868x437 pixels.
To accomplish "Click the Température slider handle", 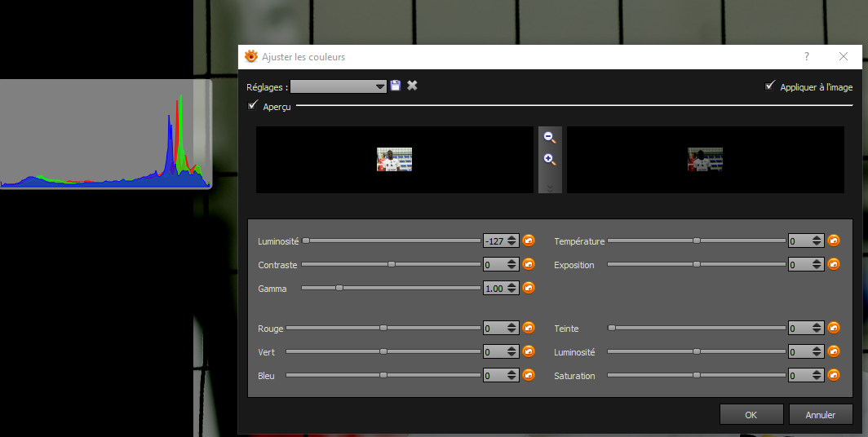I will coord(697,241).
